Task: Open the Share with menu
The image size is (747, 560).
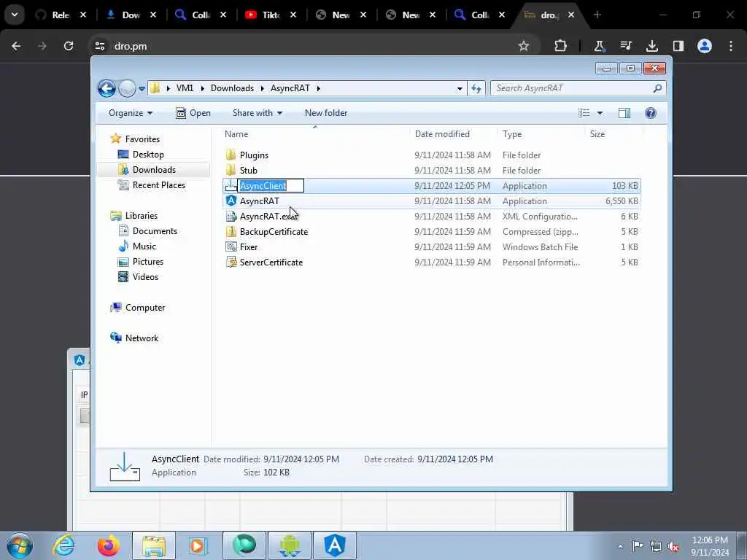Action: pos(258,113)
